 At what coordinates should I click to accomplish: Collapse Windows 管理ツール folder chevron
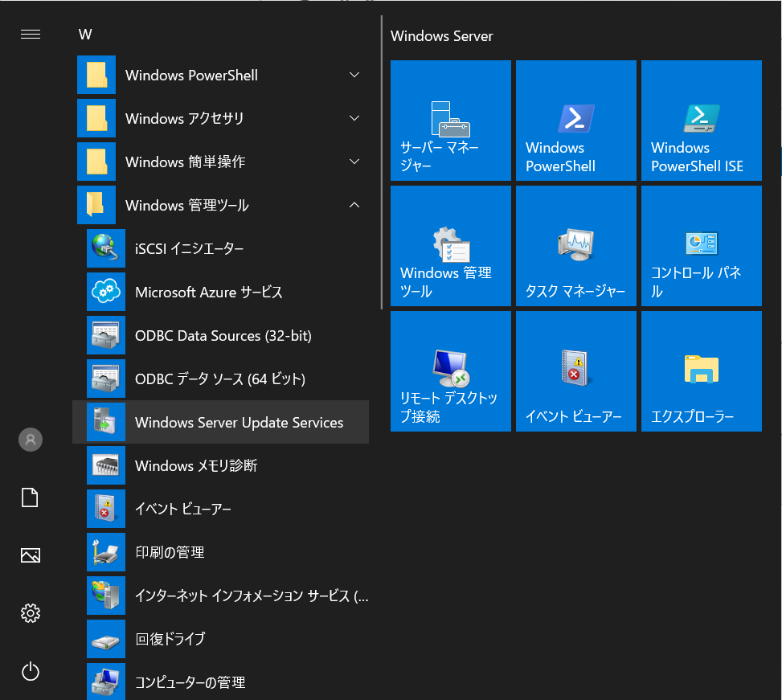coord(354,205)
